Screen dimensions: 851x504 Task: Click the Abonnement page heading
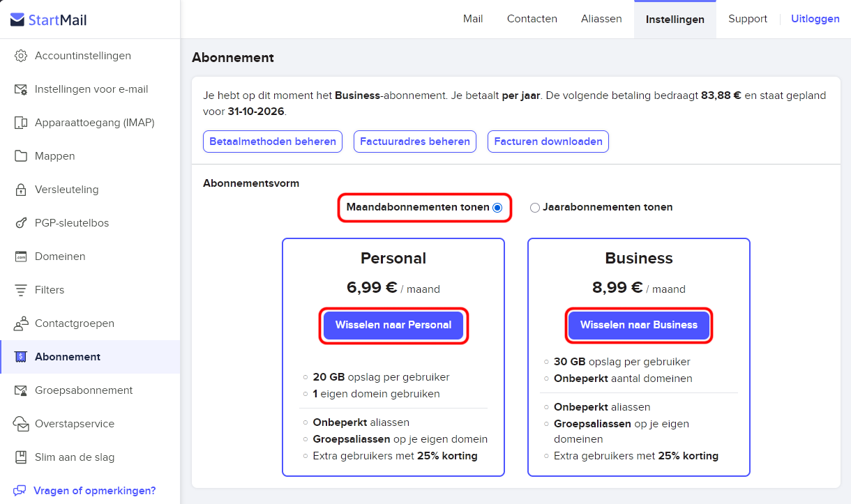tap(233, 58)
